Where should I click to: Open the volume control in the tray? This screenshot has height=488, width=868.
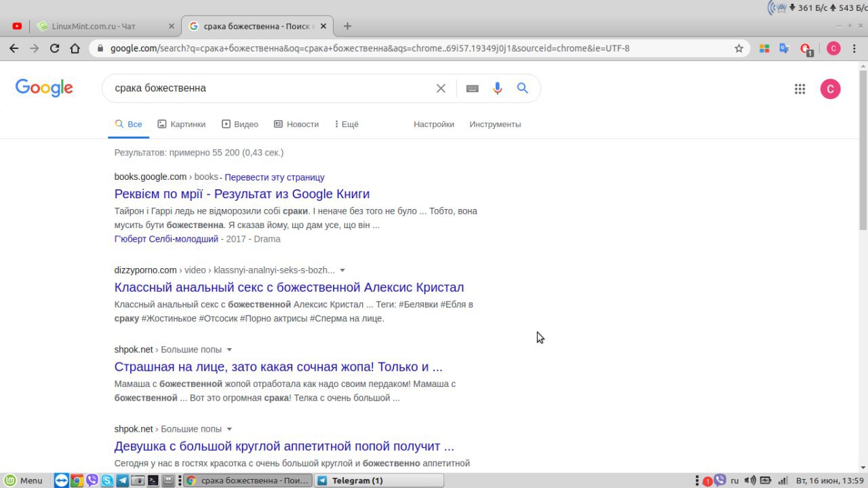click(750, 481)
